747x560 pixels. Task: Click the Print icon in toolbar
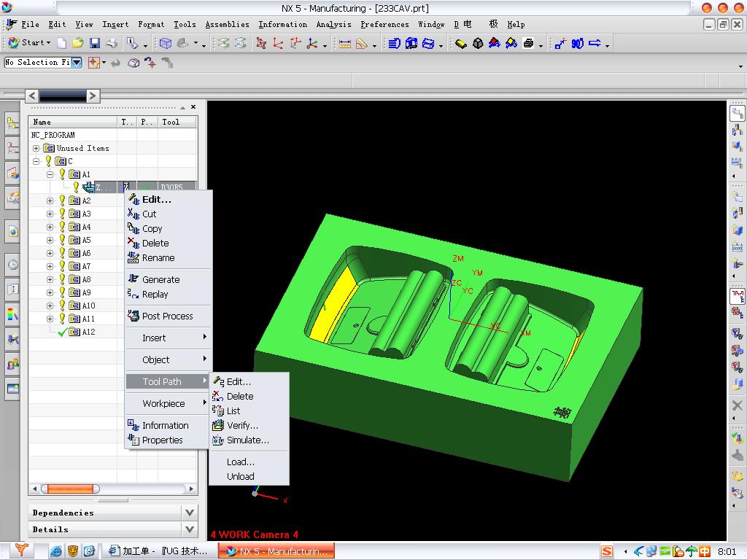[x=112, y=43]
